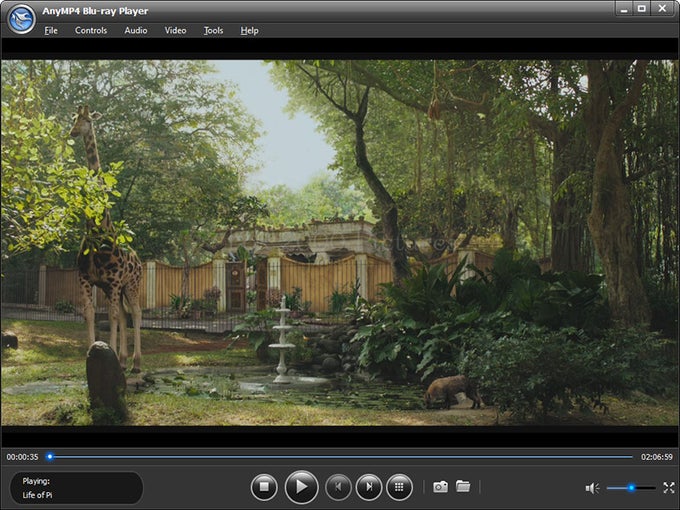Viewport: 680px width, 510px height.
Task: Open the Help menu
Action: coord(249,30)
